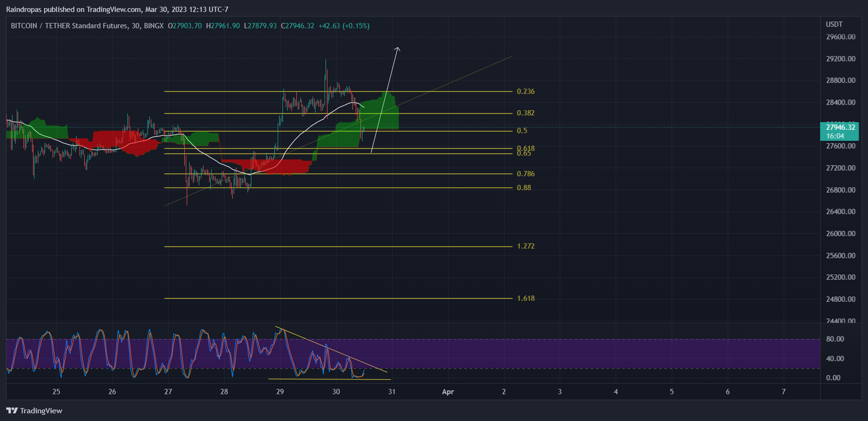Click the close value C27946.32 in the legend
868x421 pixels.
(297, 26)
